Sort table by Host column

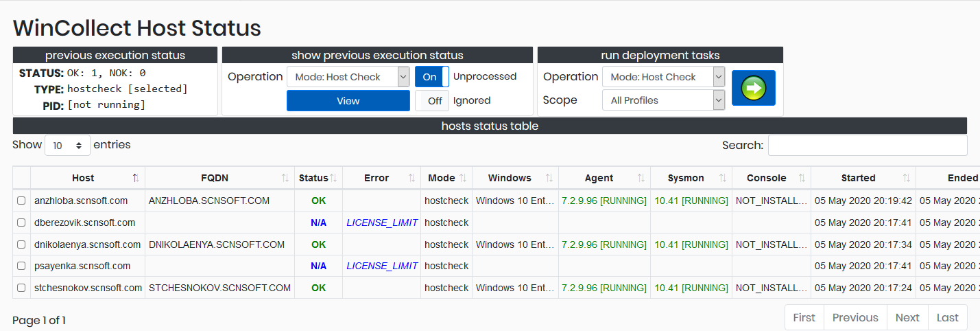(x=83, y=178)
